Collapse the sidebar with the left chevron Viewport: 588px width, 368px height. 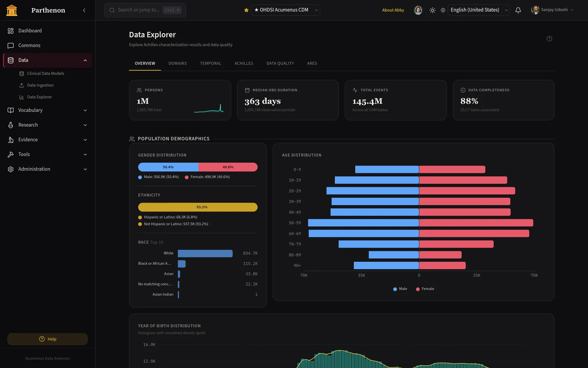click(x=84, y=10)
